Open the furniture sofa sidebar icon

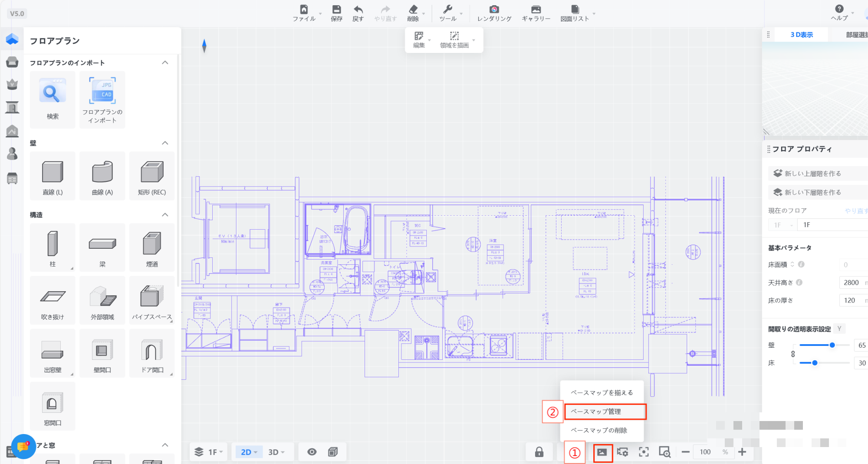[12, 62]
